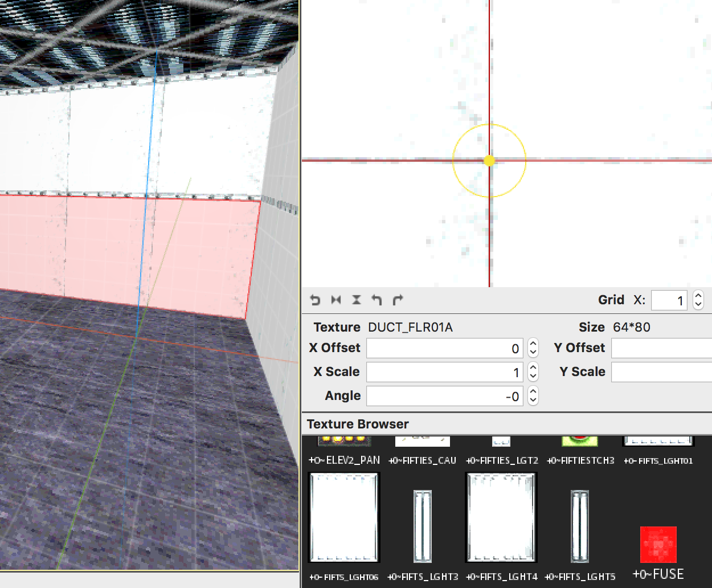Click the X Scale input field
712x588 pixels.
point(445,372)
